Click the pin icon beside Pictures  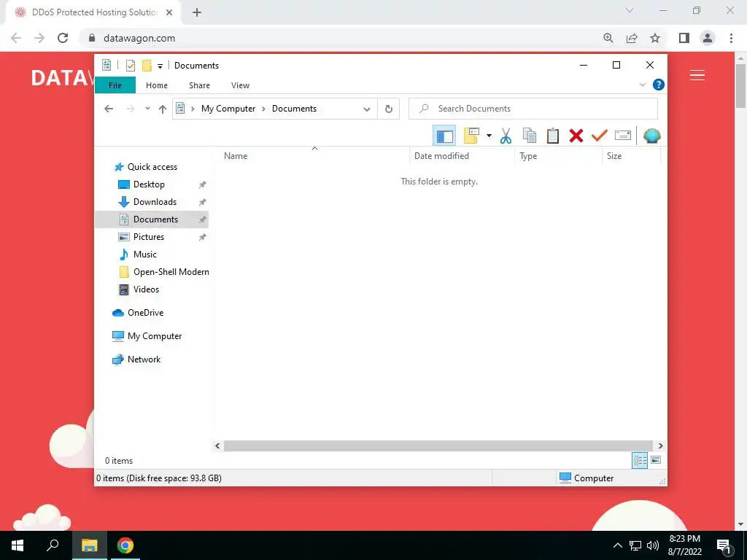[x=203, y=237]
